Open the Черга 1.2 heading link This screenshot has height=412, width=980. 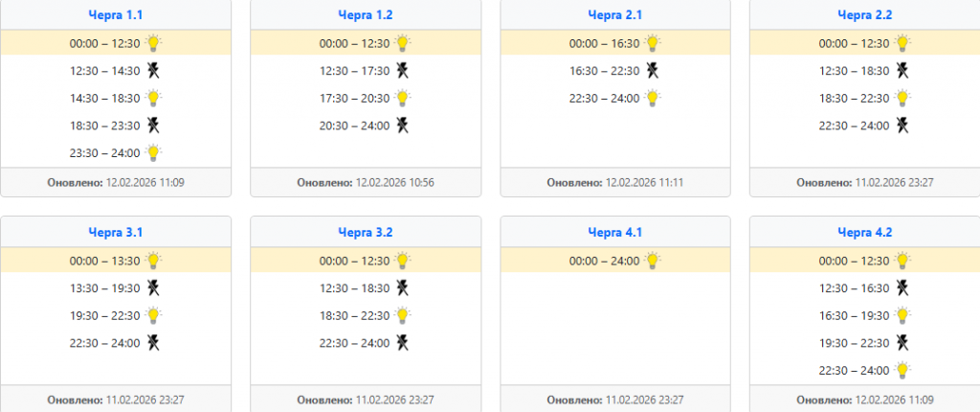click(365, 14)
